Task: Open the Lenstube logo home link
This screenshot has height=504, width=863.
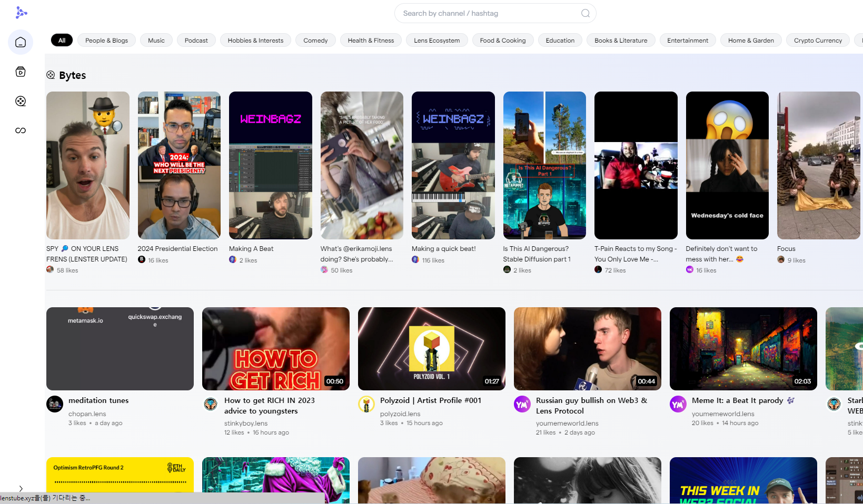Action: coord(21,13)
